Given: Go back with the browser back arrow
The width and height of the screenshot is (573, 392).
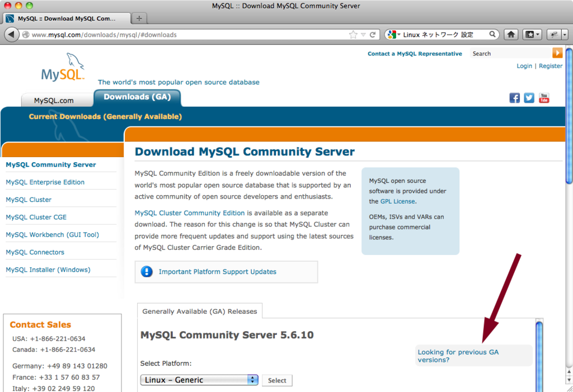Looking at the screenshot, I should coord(11,35).
